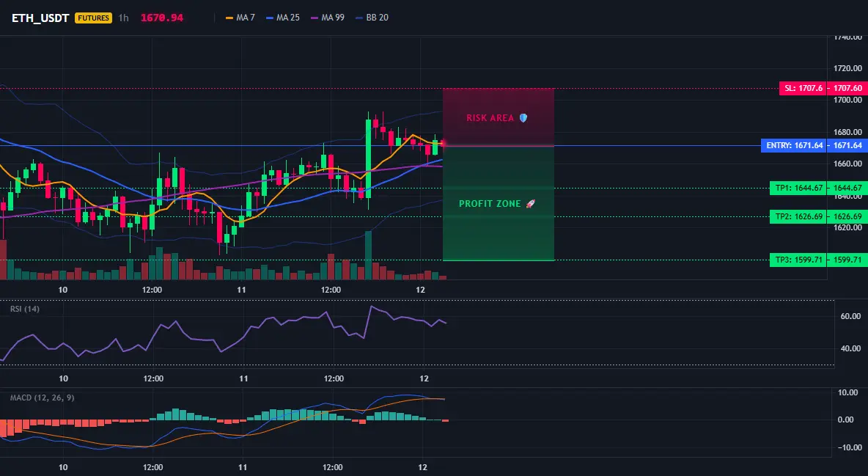The width and height of the screenshot is (868, 476).
Task: Click the ENTRY: 1671.64 price label
Action: [x=794, y=146]
